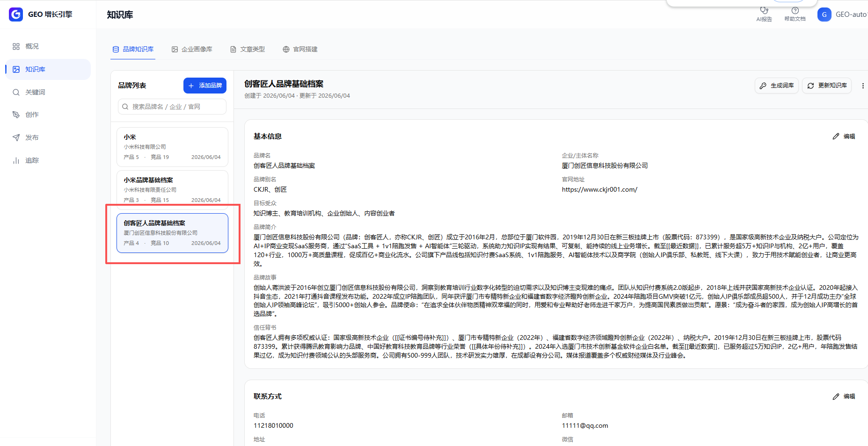Viewport: 868px width, 446px height.
Task: Click company name 厦门创匠信息科技股份有限公司 in 基本信息
Action: [605, 165]
